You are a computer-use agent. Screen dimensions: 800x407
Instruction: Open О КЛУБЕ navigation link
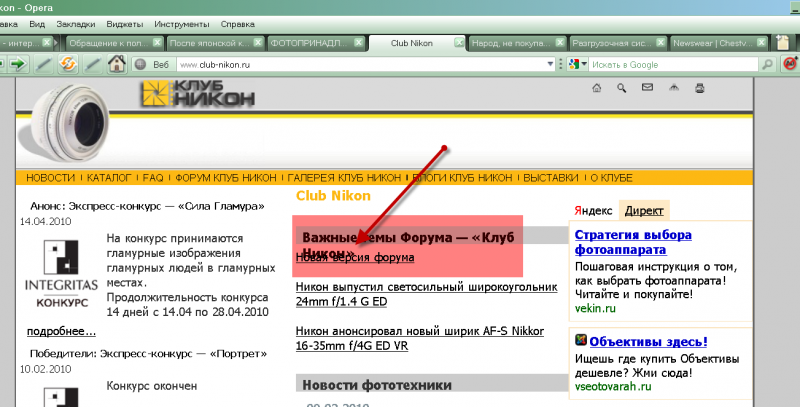611,177
